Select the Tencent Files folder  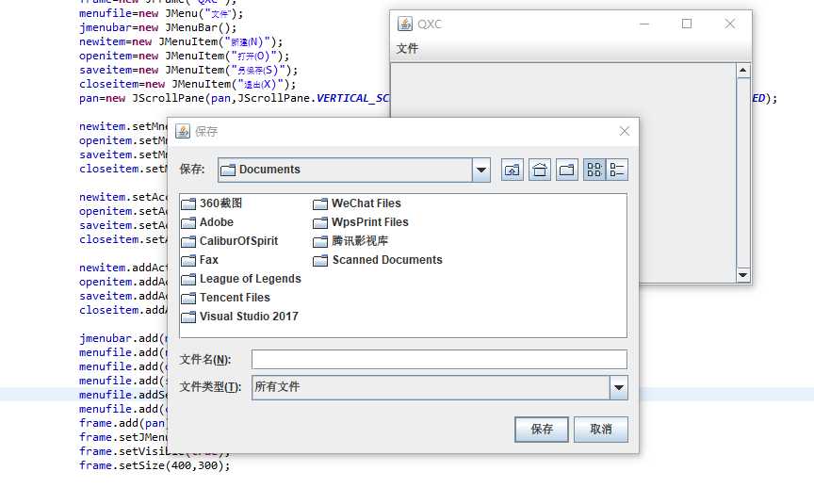pyautogui.click(x=226, y=298)
